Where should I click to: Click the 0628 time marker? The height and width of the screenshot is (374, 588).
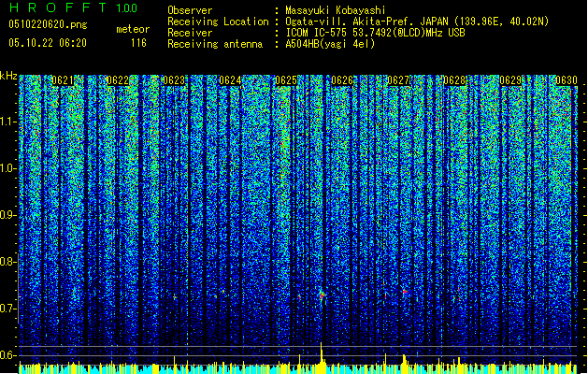click(x=454, y=80)
